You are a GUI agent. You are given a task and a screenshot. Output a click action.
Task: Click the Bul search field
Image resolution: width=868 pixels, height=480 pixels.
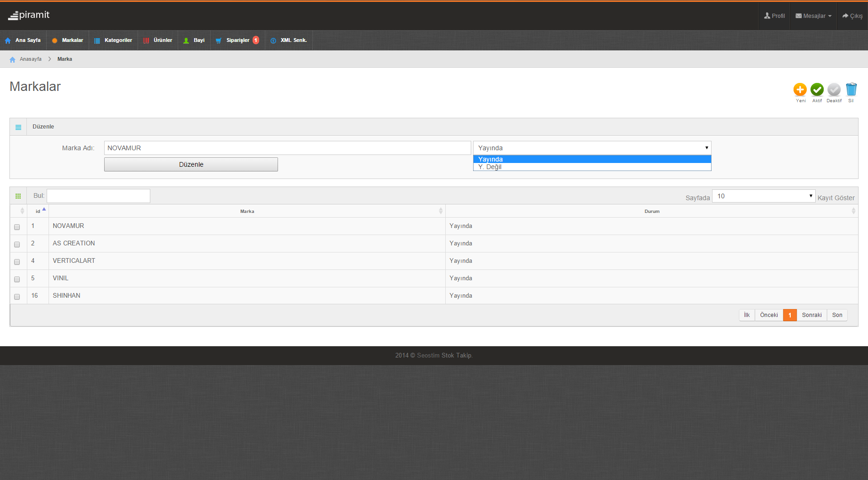(x=98, y=196)
